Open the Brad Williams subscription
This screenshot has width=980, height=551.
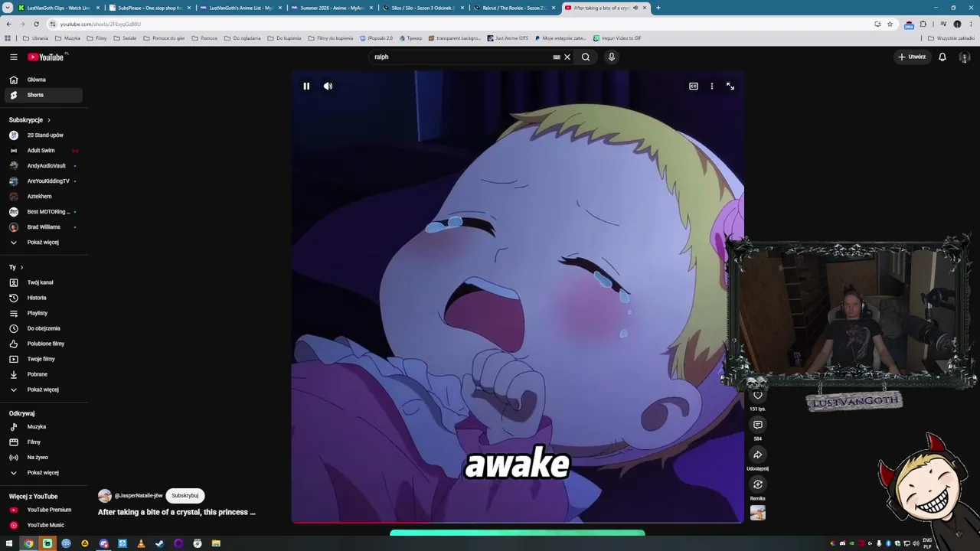(x=43, y=227)
